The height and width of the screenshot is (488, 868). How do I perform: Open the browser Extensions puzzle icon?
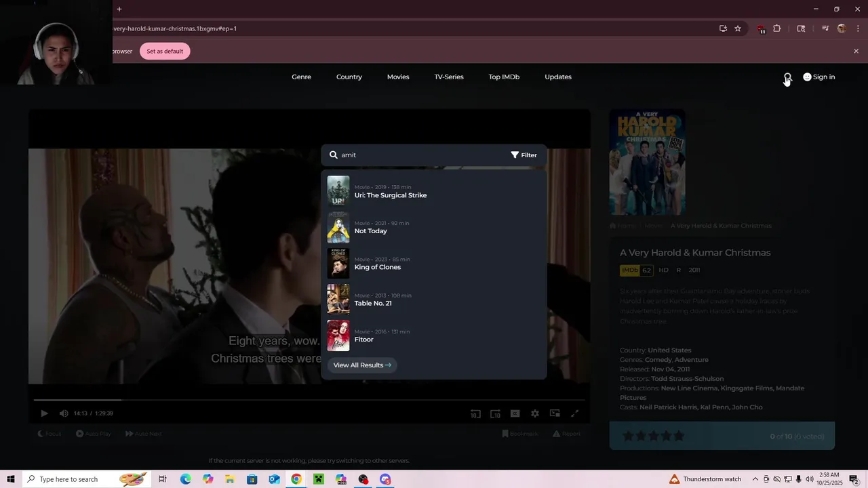pyautogui.click(x=777, y=28)
